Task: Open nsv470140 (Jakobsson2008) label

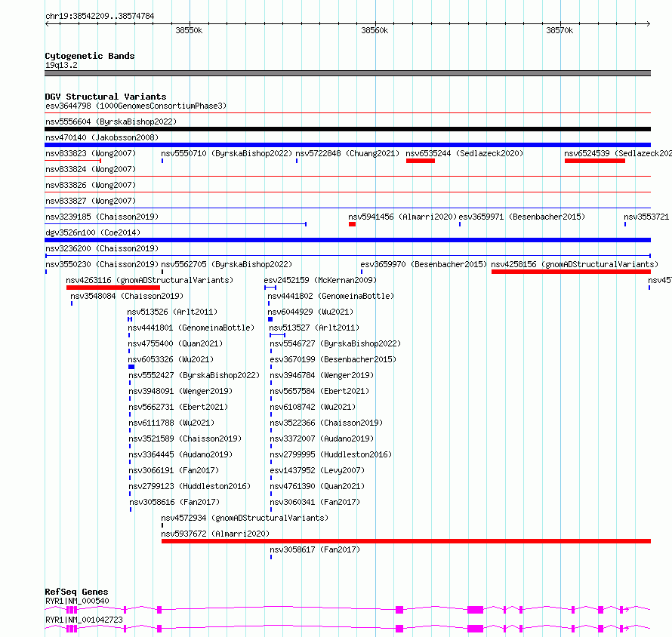Action: 102,137
